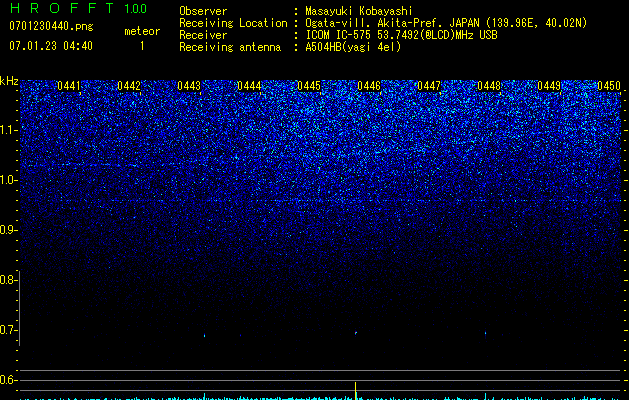The image size is (629, 400).
Task: Click the 0444 time marker
Action: click(x=249, y=86)
